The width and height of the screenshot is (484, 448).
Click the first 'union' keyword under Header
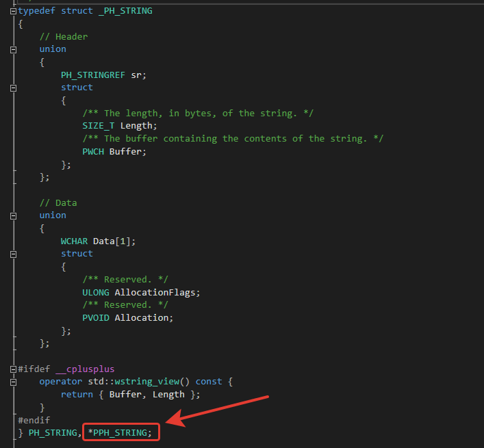tap(53, 49)
